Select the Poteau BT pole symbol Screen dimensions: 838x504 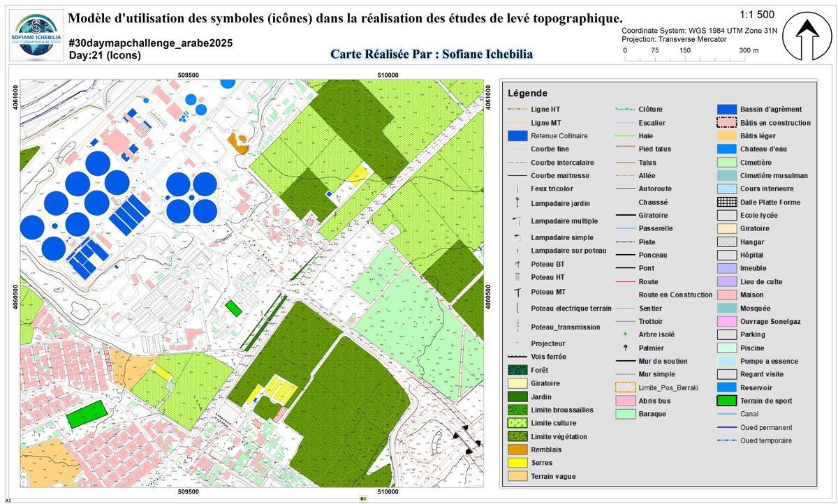point(516,265)
